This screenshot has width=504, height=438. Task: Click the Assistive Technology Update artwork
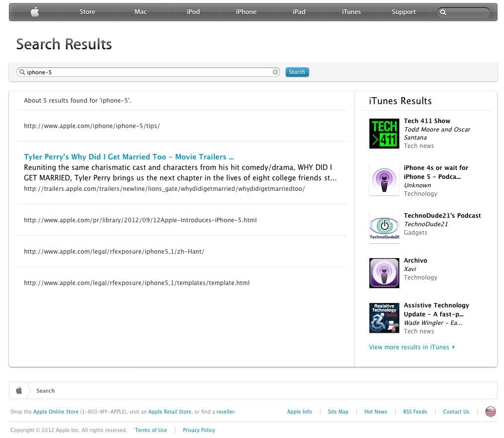[384, 318]
